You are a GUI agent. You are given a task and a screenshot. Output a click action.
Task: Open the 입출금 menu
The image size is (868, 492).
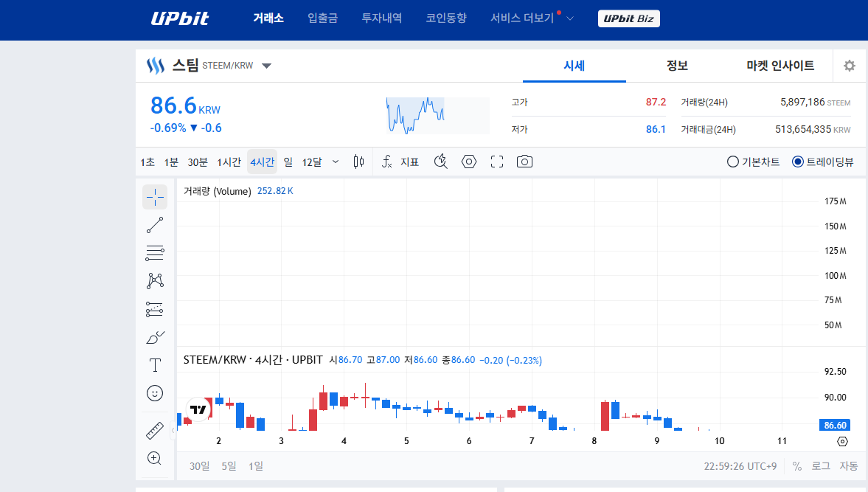(x=323, y=18)
